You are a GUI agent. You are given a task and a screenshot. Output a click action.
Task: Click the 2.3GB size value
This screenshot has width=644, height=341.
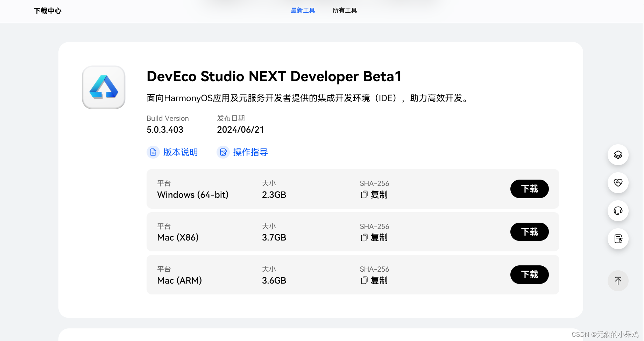coord(274,195)
